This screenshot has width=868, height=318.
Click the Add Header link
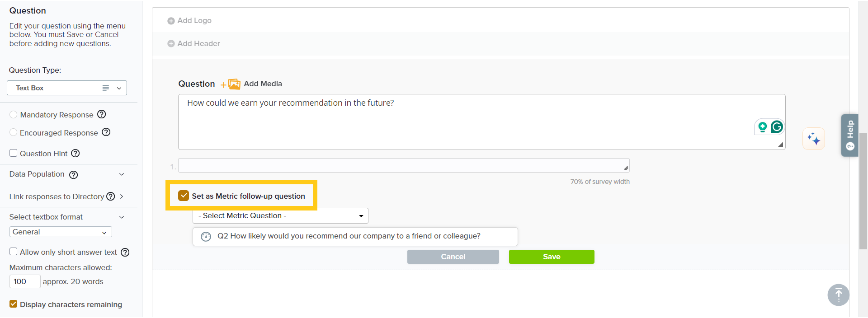[198, 44]
